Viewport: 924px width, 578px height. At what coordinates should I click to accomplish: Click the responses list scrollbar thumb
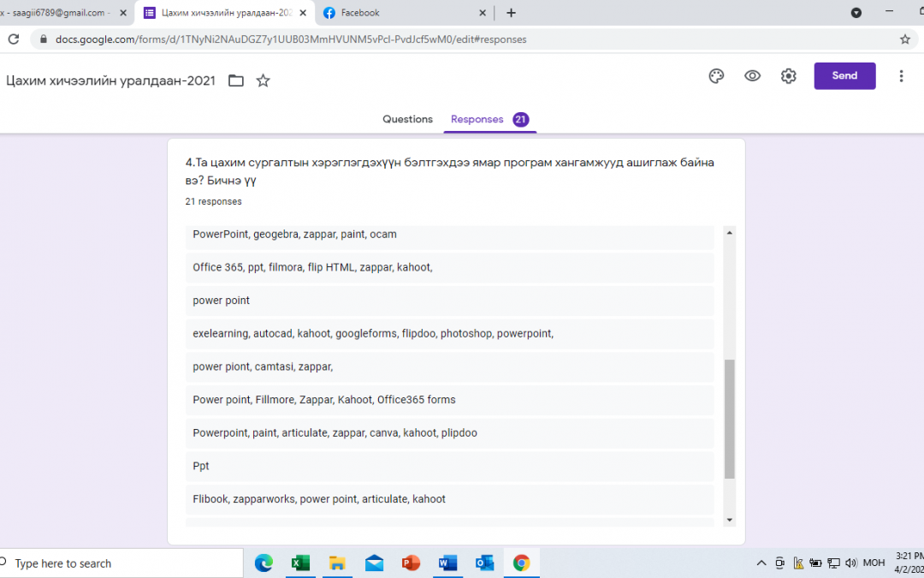tap(730, 419)
